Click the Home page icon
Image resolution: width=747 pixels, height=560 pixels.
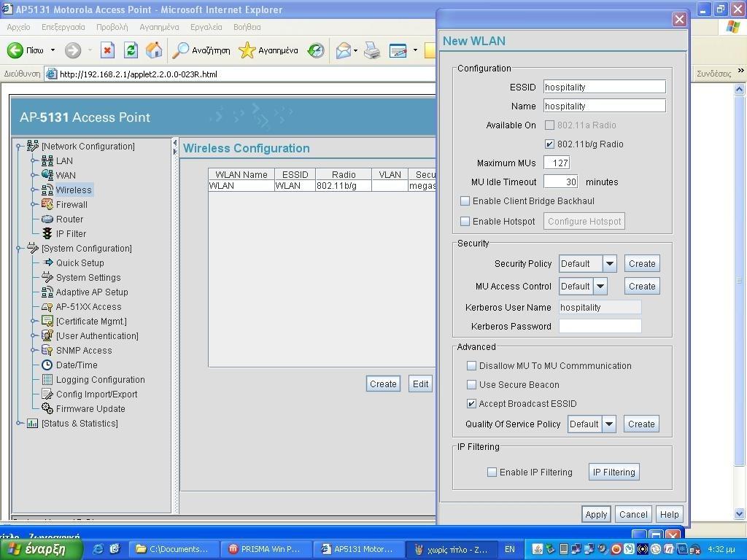[154, 50]
